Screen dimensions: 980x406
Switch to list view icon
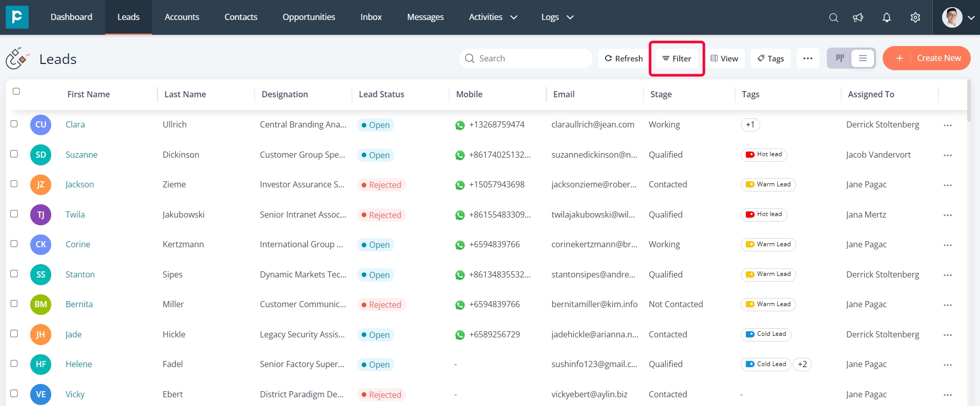coord(863,58)
